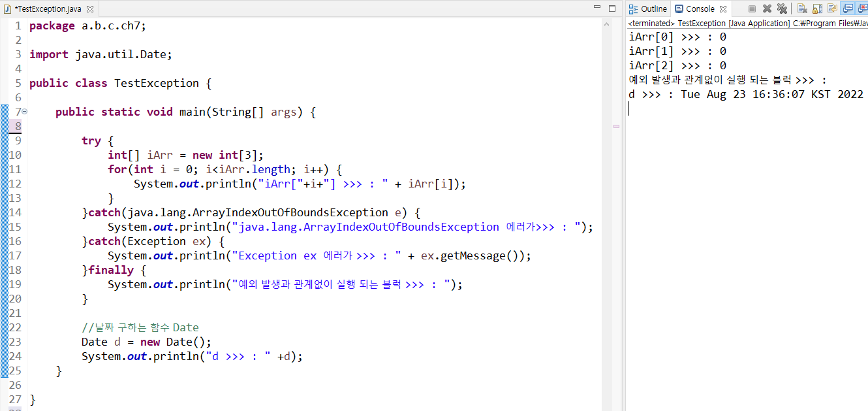Screen dimensions: 868x411
Task: Click console output line iArr[0] >>> : 0
Action: pos(677,37)
